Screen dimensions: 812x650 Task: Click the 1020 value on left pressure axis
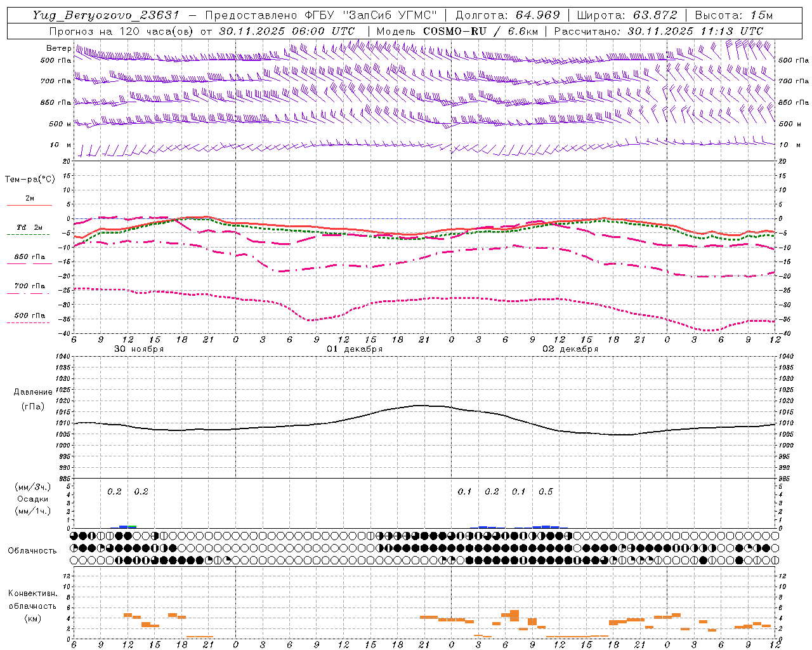63,401
